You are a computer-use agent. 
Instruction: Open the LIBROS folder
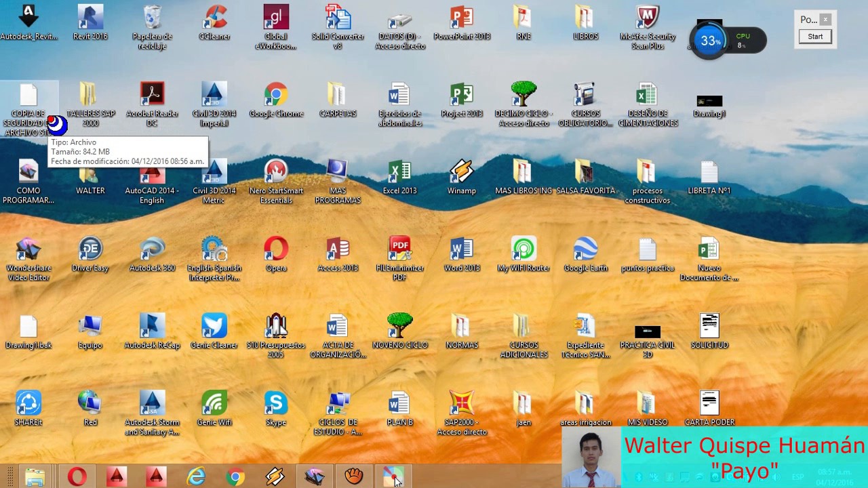pyautogui.click(x=585, y=22)
